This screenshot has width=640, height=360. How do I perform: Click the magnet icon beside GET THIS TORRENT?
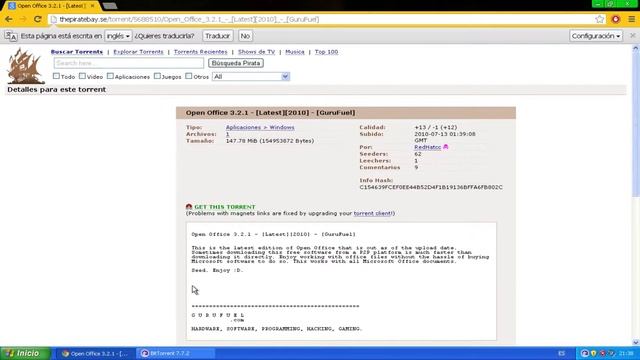(189, 207)
